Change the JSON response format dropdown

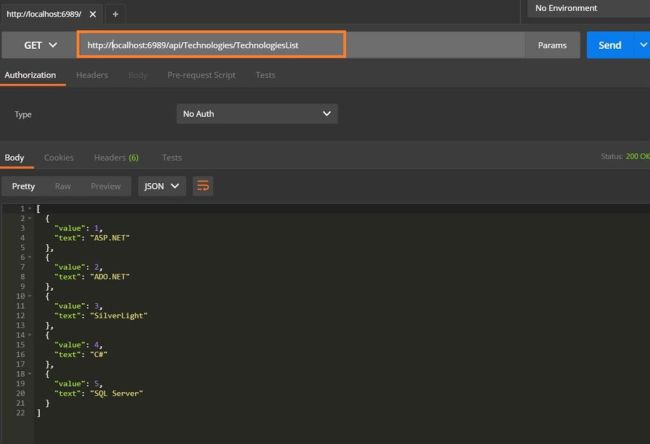(x=162, y=186)
